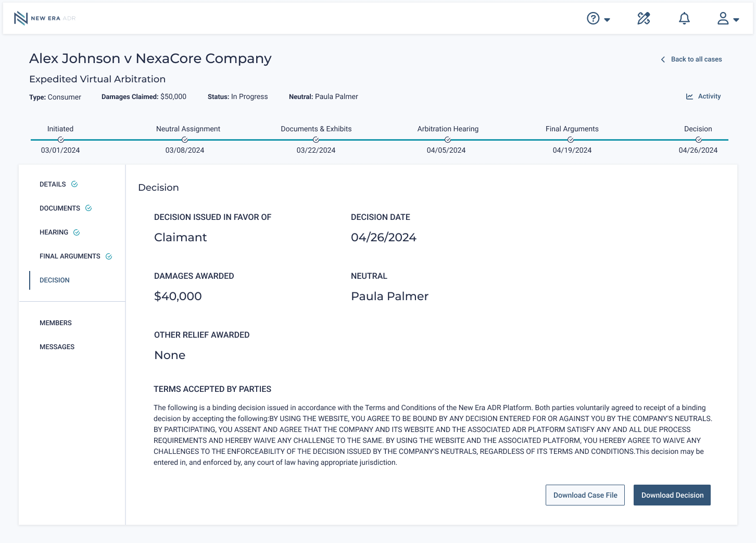Click the checkmark icon next to FINAL ARGUMENTS
This screenshot has width=756, height=543.
pos(109,256)
